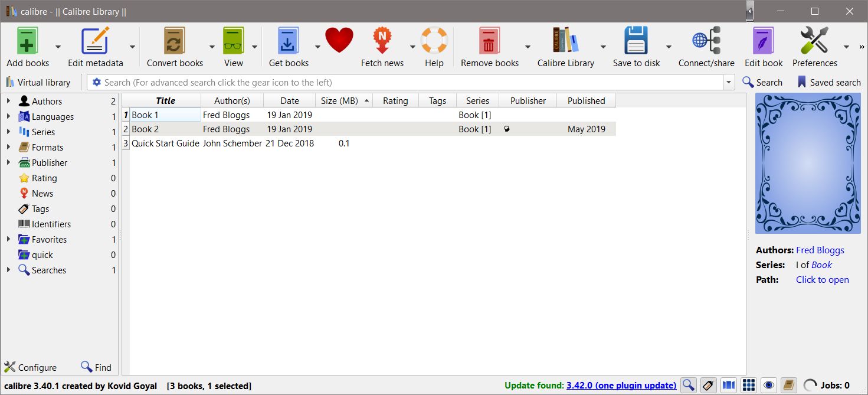This screenshot has width=868, height=395.
Task: Open View dropdown arrow
Action: click(254, 47)
